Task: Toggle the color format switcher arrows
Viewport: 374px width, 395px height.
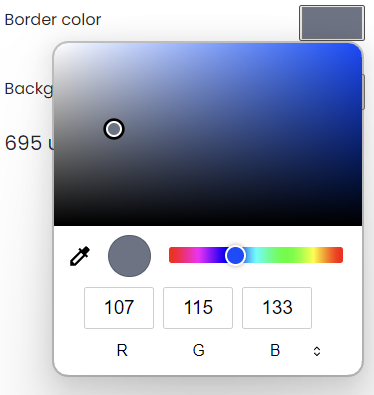Action: tap(317, 351)
